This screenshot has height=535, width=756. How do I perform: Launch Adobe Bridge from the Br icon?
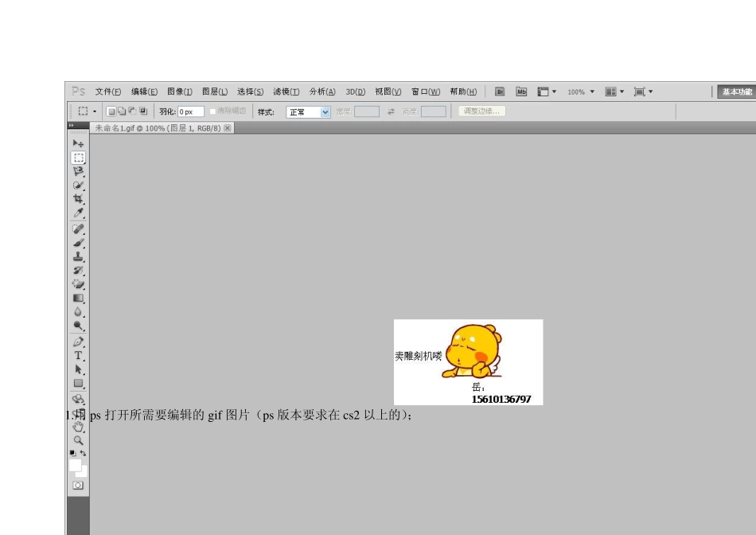[x=500, y=92]
